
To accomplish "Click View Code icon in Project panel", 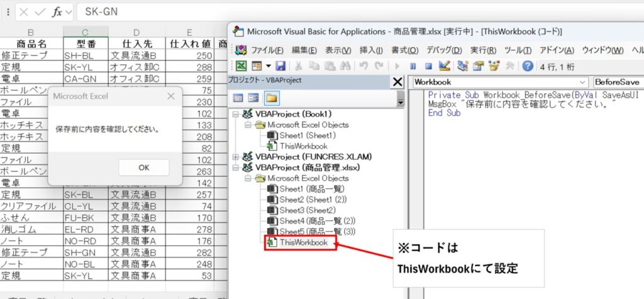I will [238, 98].
